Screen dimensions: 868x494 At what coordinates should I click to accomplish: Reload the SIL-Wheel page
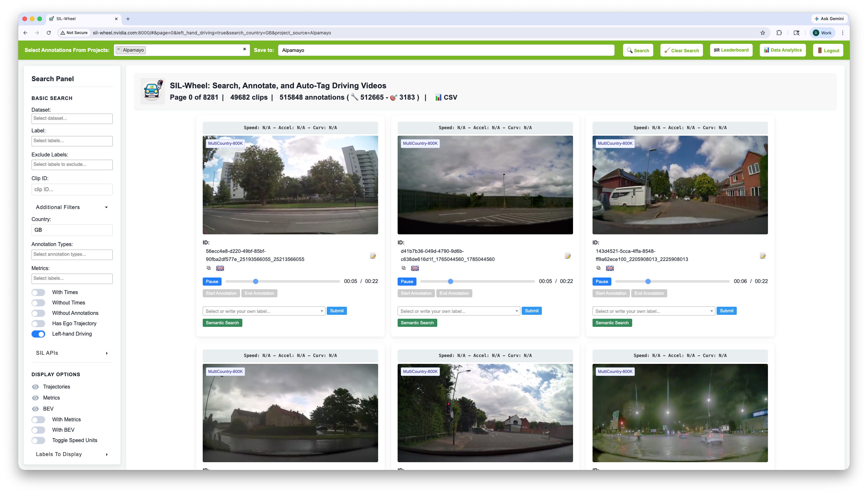coord(49,33)
